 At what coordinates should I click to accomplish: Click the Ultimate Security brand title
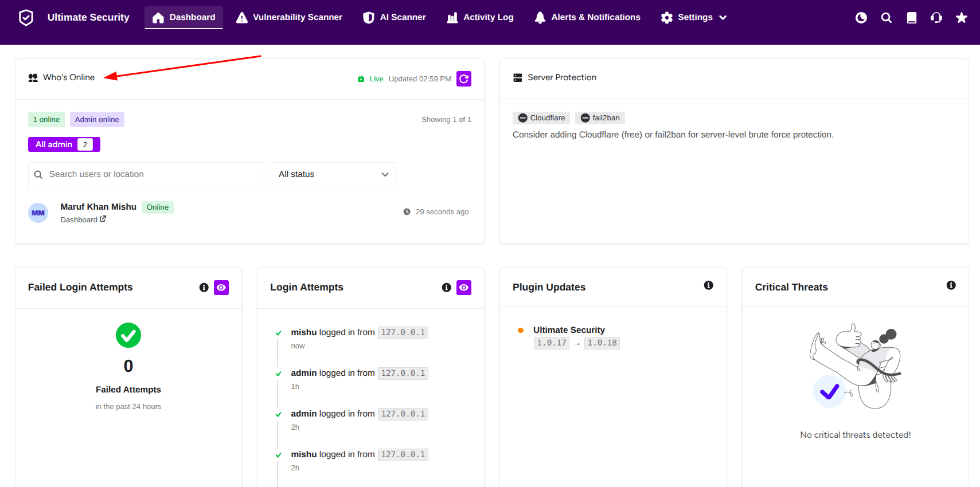coord(88,18)
